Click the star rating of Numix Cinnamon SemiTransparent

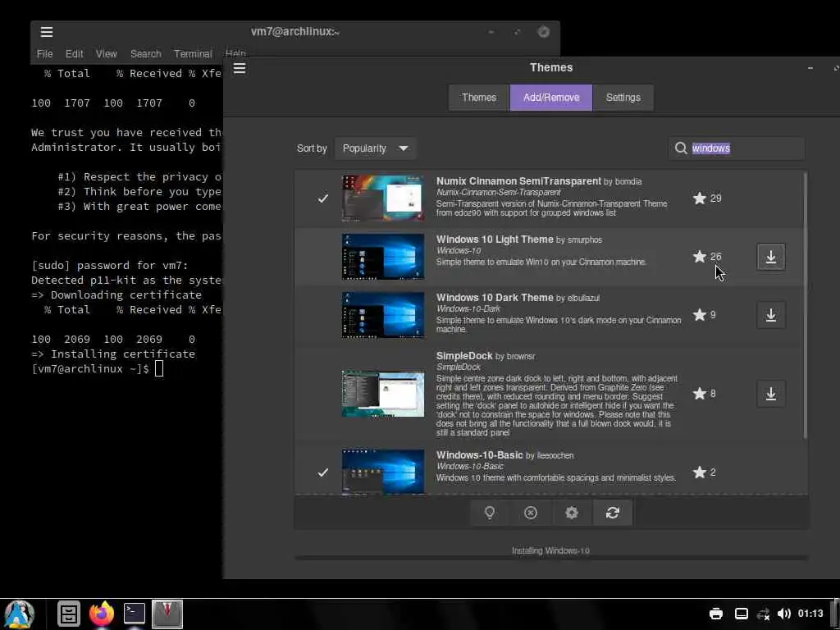[x=707, y=199]
